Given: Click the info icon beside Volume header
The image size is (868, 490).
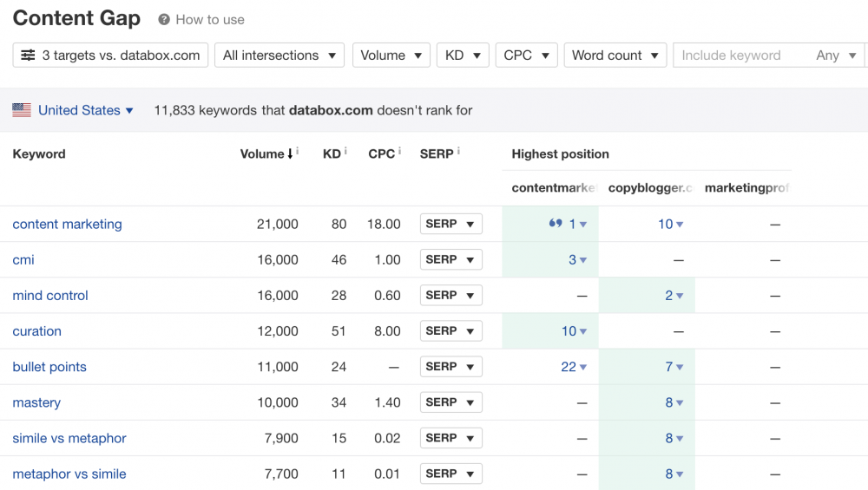Looking at the screenshot, I should [x=298, y=151].
